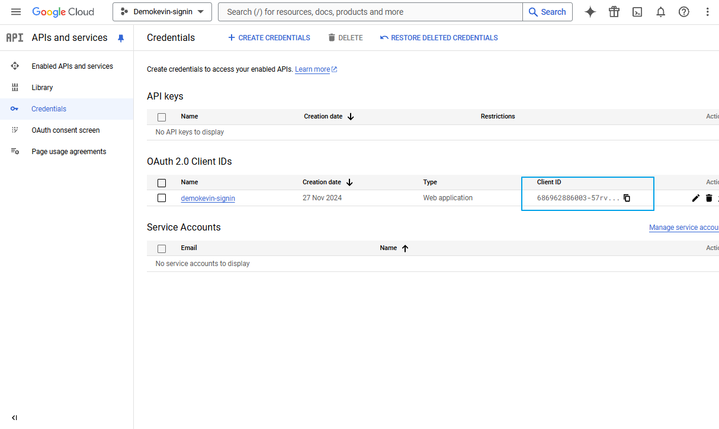Sort OAuth clients by creation date arrow

[349, 182]
